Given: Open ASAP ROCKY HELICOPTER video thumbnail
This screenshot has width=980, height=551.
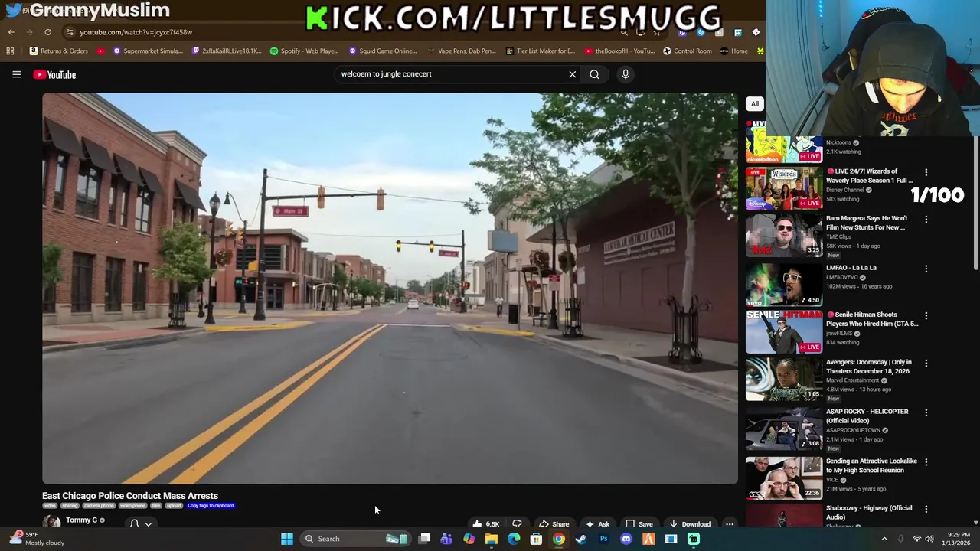Looking at the screenshot, I should click(784, 429).
